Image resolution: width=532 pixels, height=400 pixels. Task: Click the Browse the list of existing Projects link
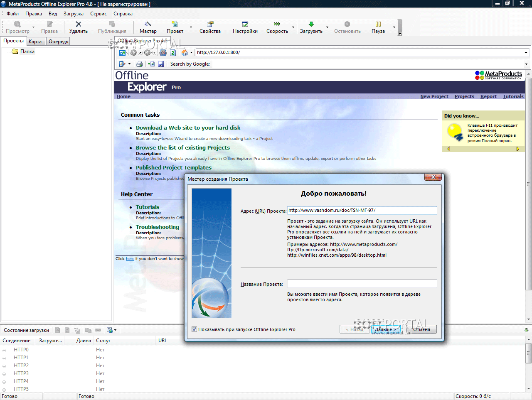pyautogui.click(x=183, y=147)
